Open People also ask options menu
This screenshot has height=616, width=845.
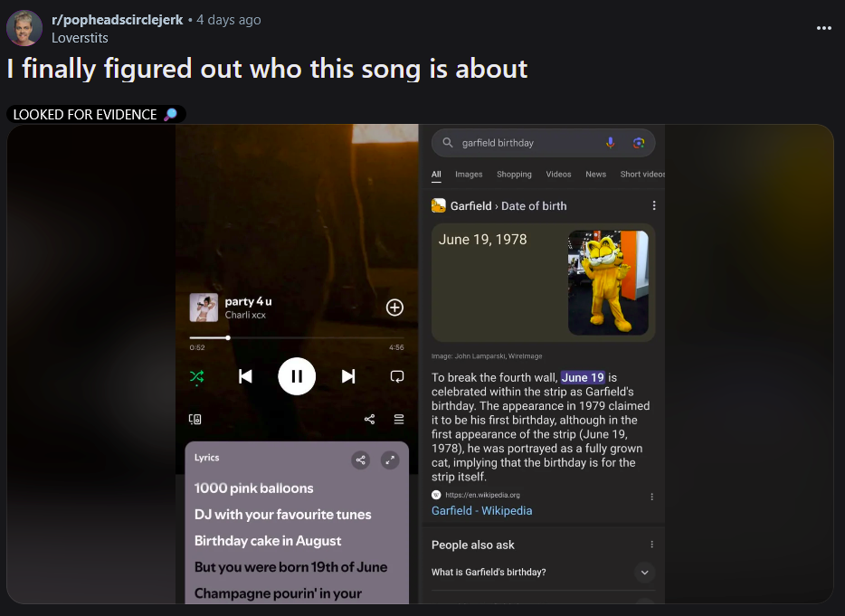click(651, 545)
